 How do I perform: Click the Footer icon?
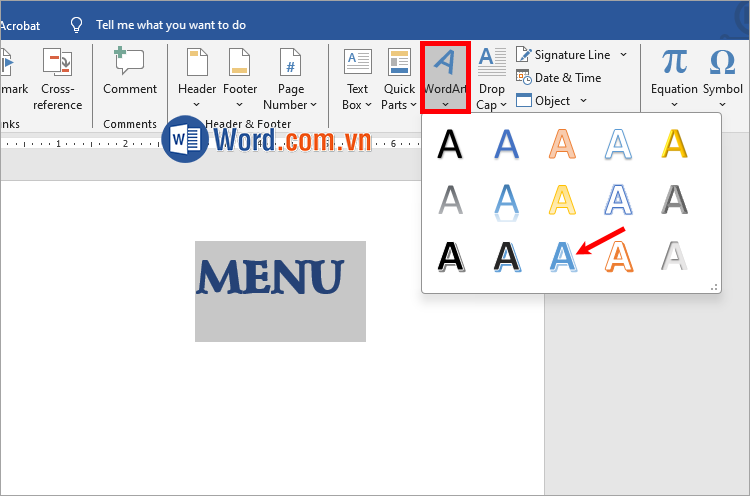(239, 62)
